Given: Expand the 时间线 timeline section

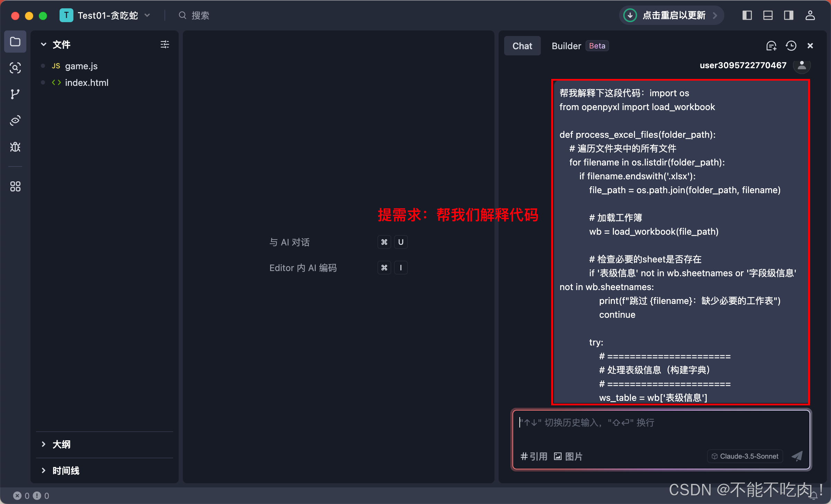Looking at the screenshot, I should pyautogui.click(x=66, y=470).
